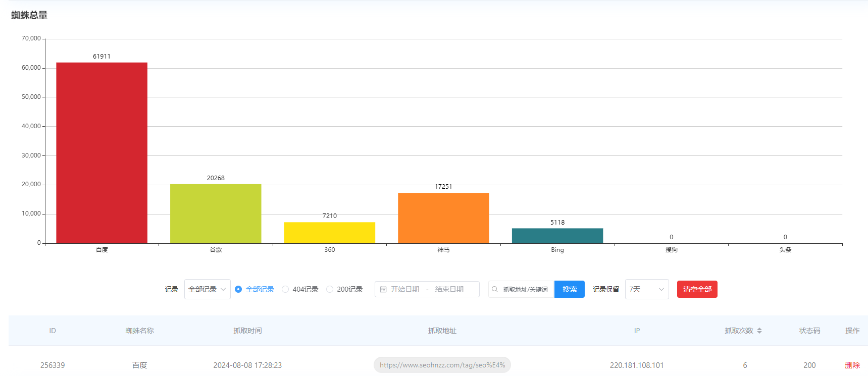Click 删除 for record 256339
The image size is (868, 376).
[x=852, y=365]
